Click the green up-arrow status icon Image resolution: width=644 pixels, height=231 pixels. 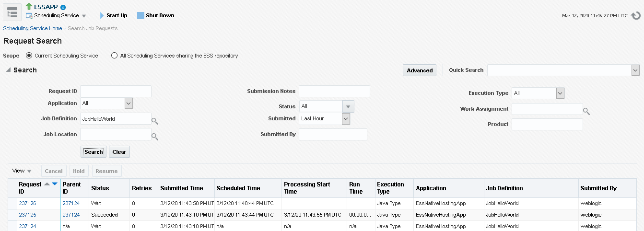click(29, 7)
